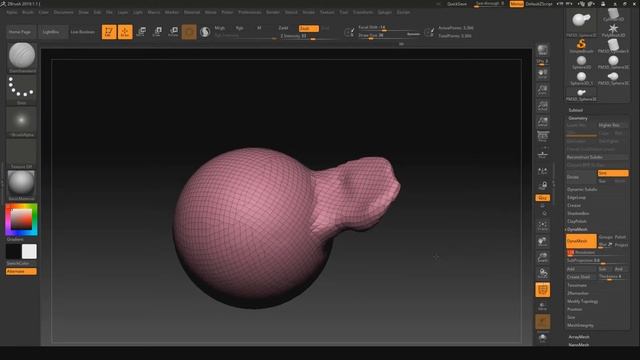
Task: Click the Zoom document icon
Action: [542, 89]
